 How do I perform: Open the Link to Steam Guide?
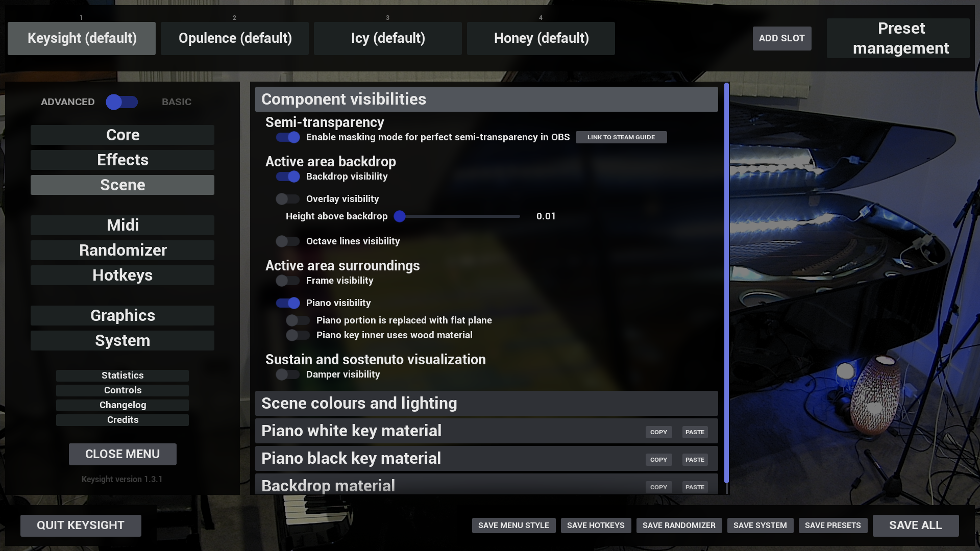pos(621,137)
